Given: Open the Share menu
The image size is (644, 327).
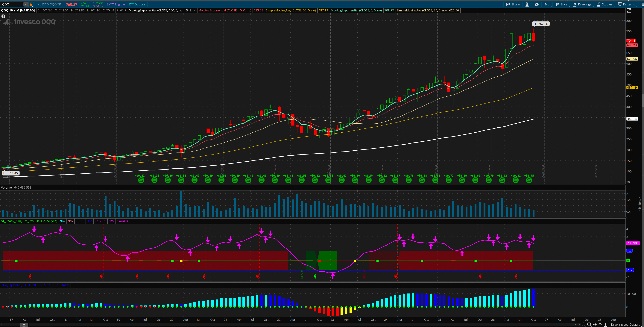Looking at the screenshot, I should tap(513, 4).
